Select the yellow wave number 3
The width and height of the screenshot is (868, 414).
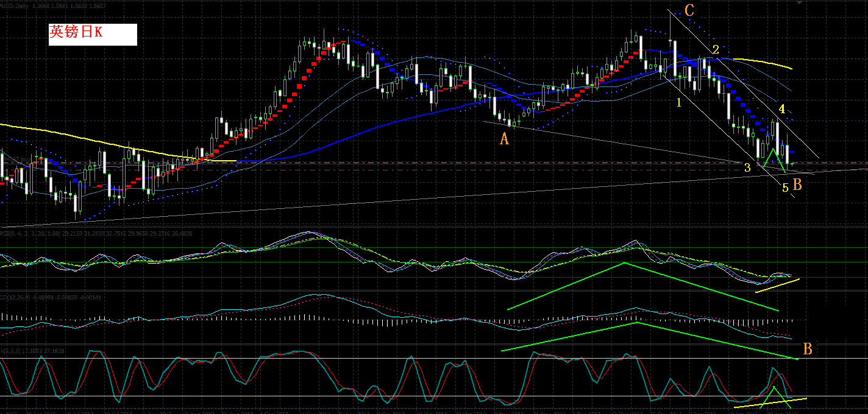coord(747,167)
